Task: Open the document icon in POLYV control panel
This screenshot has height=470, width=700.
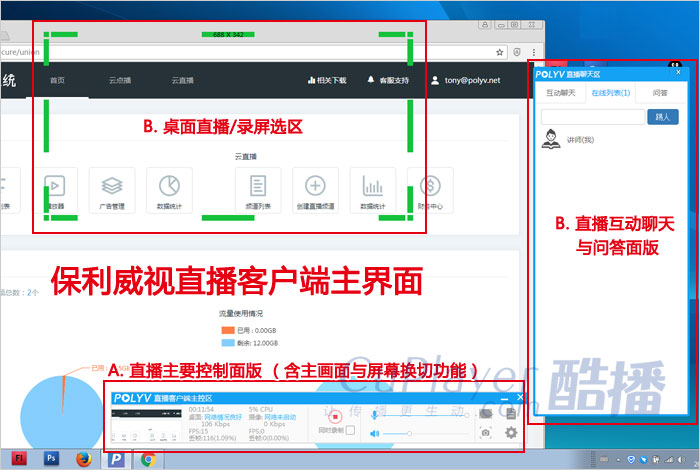Action: tap(511, 413)
